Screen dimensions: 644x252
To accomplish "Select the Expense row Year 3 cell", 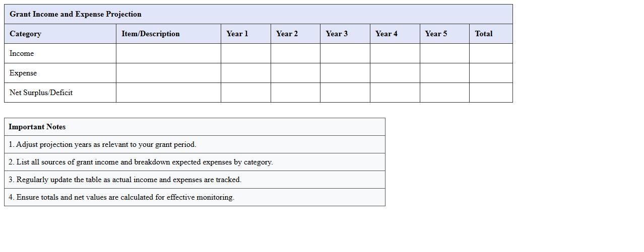I will point(345,73).
